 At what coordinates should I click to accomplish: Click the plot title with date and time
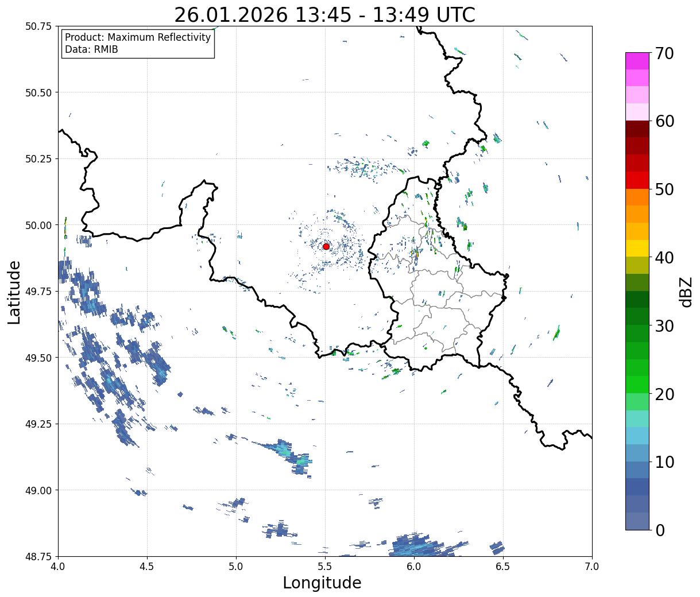(x=324, y=15)
